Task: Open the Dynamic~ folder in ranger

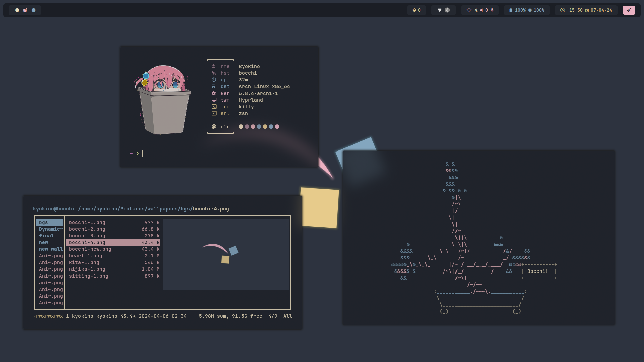Action: (x=51, y=229)
